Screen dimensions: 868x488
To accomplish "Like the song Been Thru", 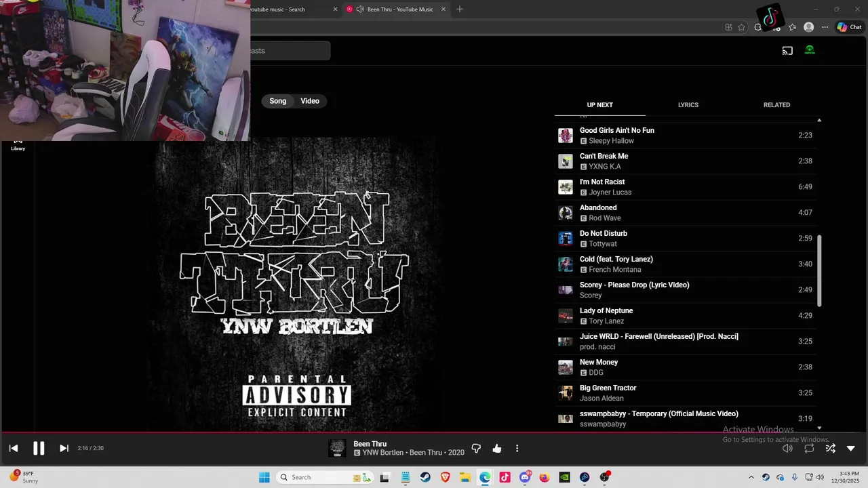I will [x=497, y=448].
